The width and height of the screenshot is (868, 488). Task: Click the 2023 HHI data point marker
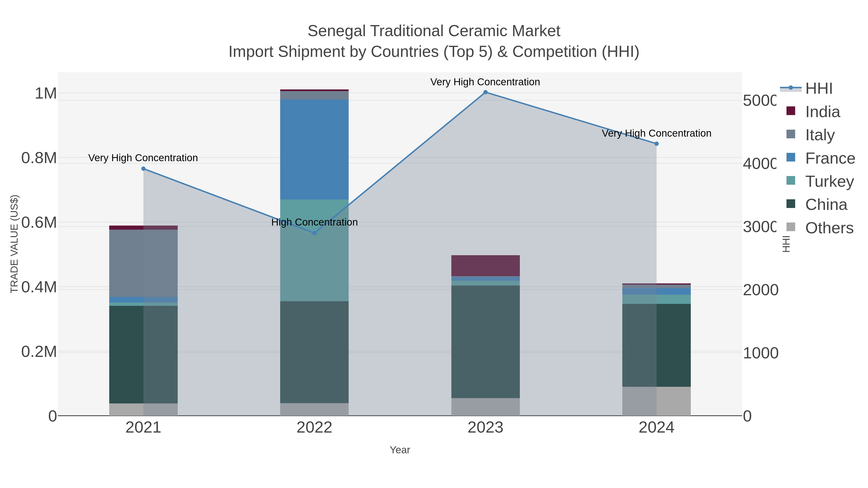[x=486, y=92]
